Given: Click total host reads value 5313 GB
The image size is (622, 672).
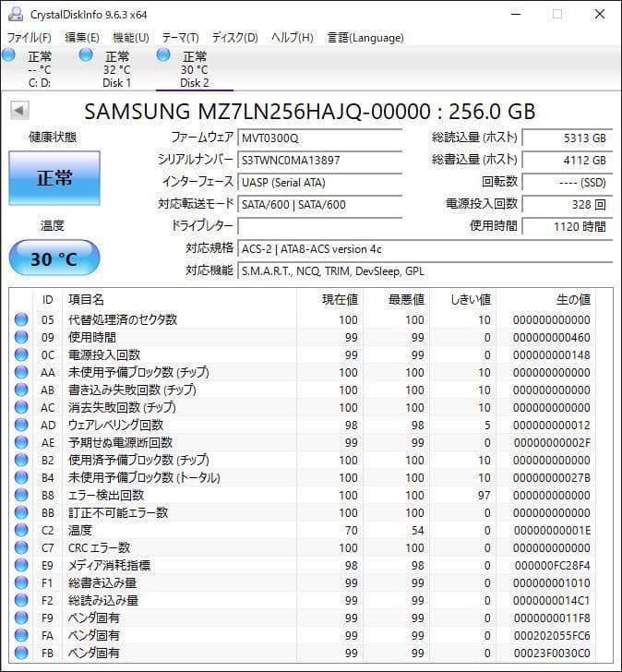Looking at the screenshot, I should pos(568,138).
